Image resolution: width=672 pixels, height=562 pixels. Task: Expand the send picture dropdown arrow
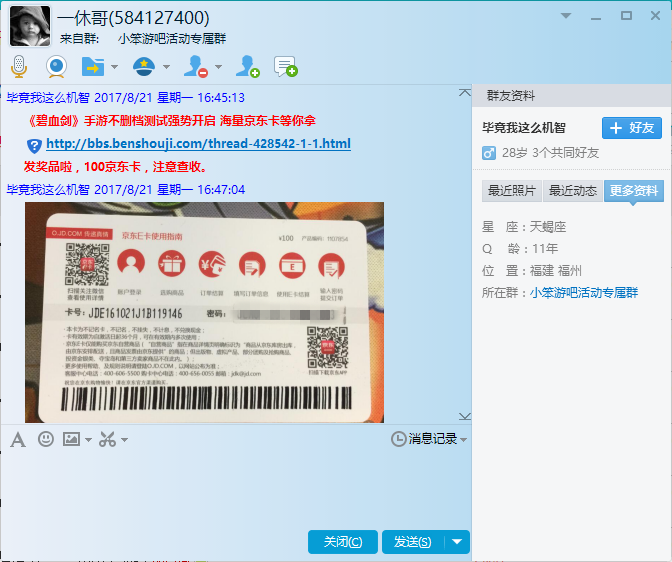(x=88, y=439)
